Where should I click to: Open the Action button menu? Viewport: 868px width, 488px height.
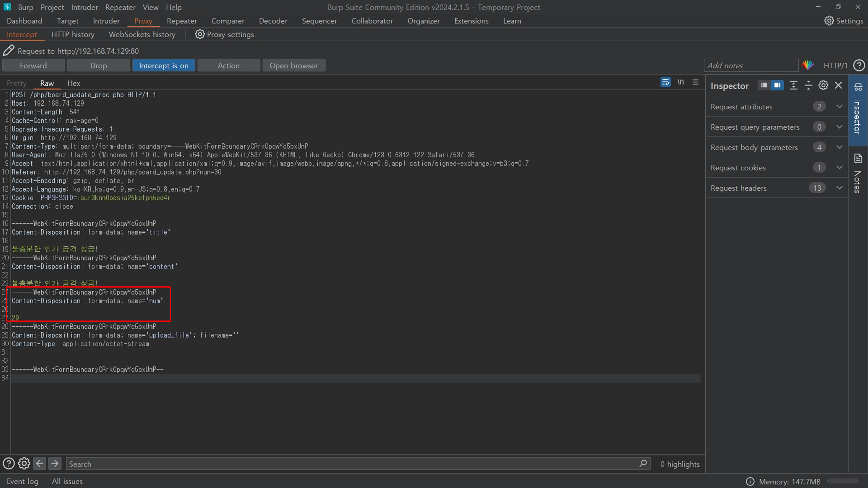pyautogui.click(x=229, y=65)
